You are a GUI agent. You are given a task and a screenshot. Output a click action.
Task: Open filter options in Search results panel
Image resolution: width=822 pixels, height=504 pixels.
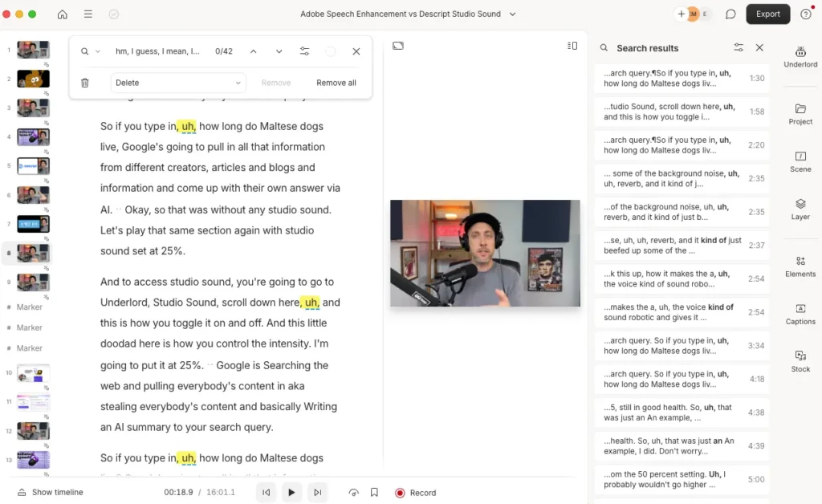coord(739,47)
